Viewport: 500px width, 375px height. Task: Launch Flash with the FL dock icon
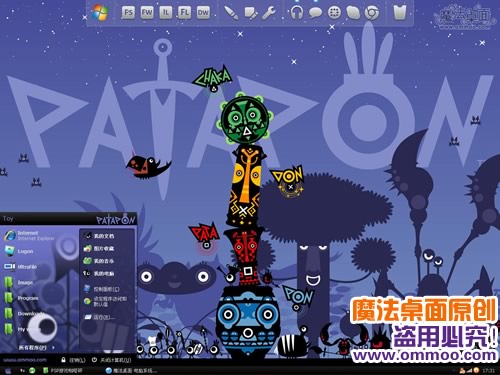tap(184, 13)
